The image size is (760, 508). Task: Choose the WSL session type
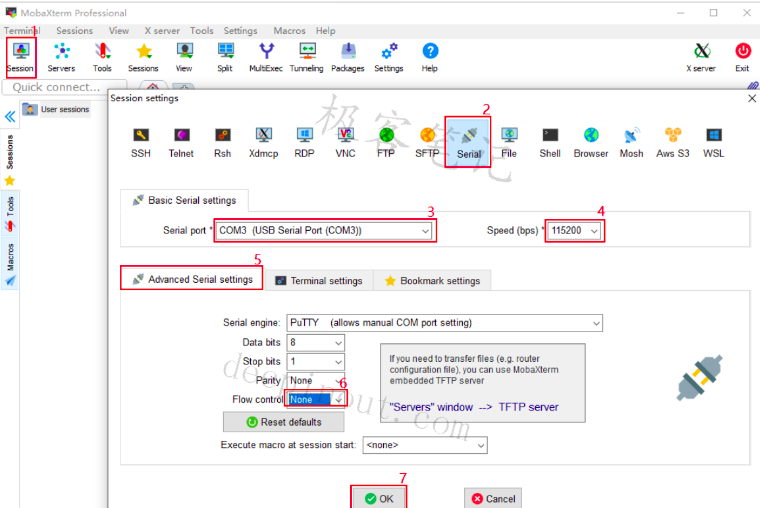coord(713,143)
